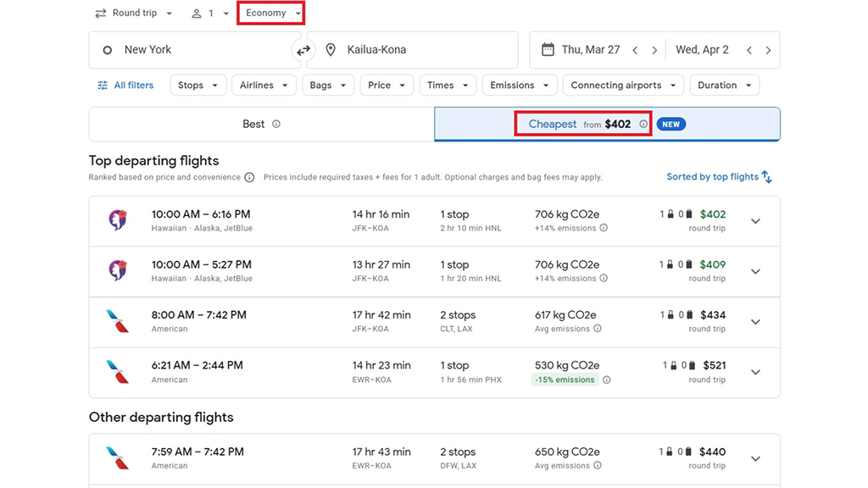The height and width of the screenshot is (488, 868).
Task: Go to previous day for Thu, Mar 27
Action: click(636, 50)
